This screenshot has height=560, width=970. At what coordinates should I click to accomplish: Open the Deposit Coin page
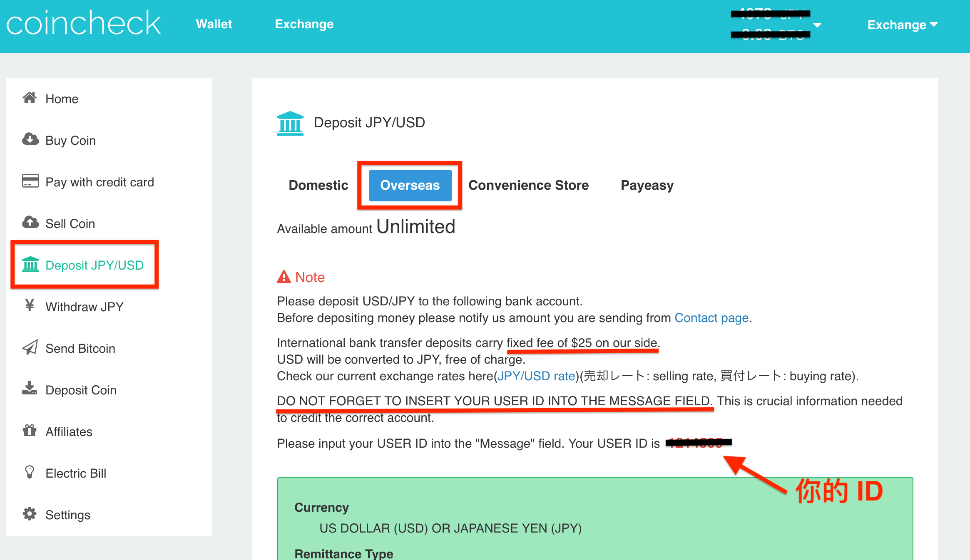coord(81,390)
